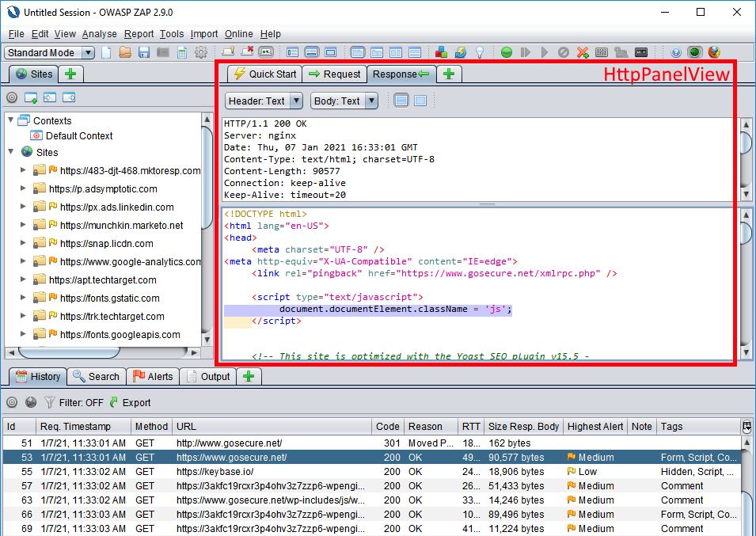This screenshot has height=536, width=756.
Task: Open the Report menu
Action: click(139, 34)
